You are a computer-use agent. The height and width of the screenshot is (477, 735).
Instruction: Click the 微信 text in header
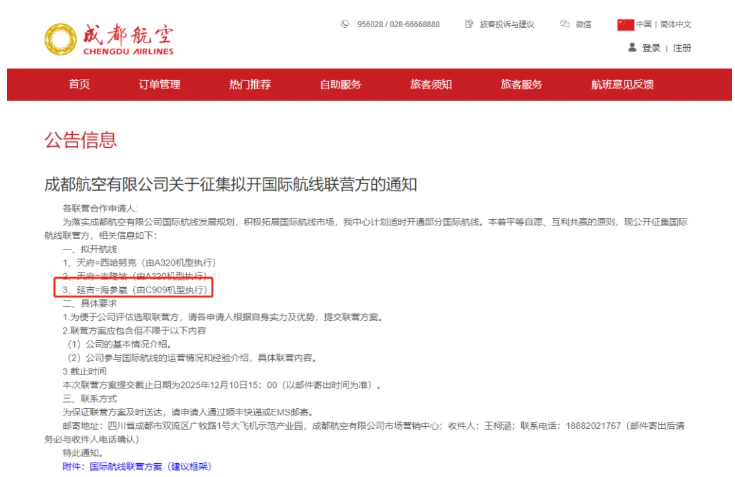point(583,24)
